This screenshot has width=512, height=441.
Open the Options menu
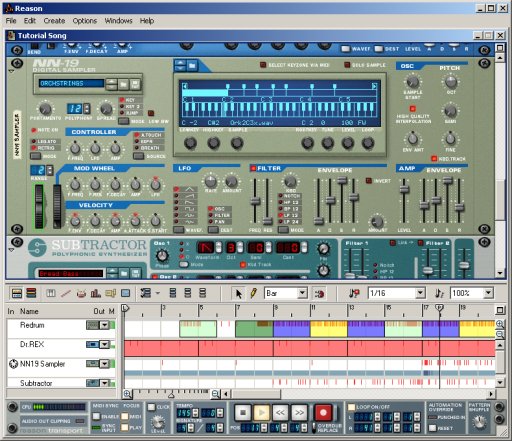tap(85, 21)
